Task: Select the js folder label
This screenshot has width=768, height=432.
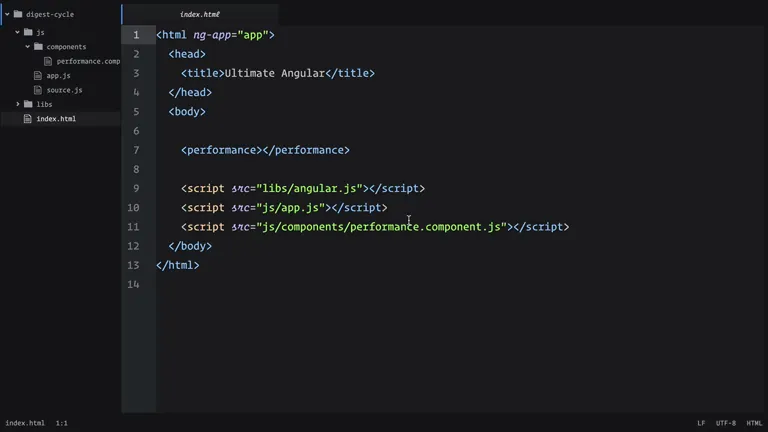Action: [x=40, y=32]
